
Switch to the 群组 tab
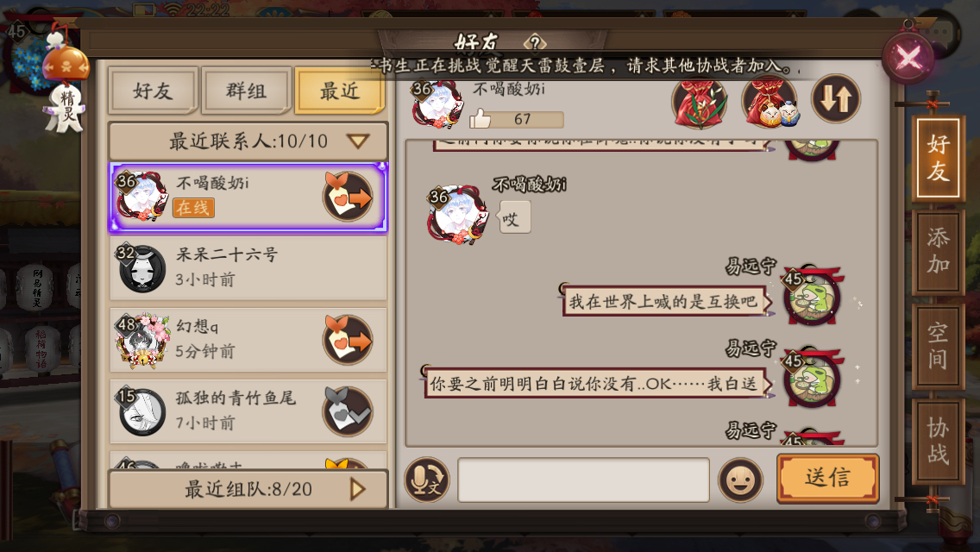coord(246,91)
